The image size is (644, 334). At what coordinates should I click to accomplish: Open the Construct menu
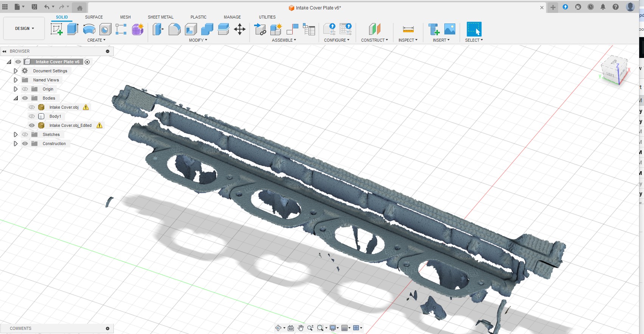[x=374, y=40]
